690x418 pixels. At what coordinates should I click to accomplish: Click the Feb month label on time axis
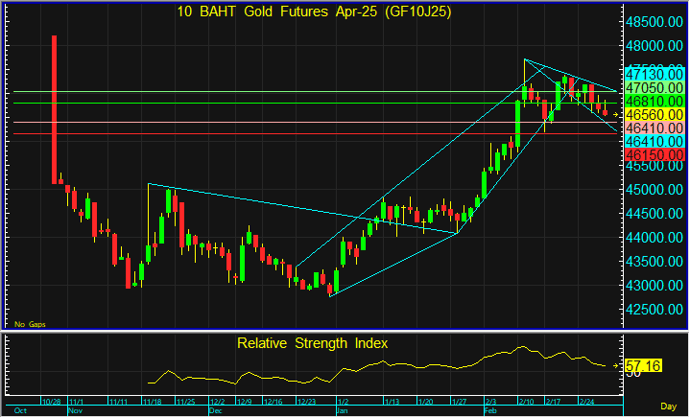tap(490, 411)
